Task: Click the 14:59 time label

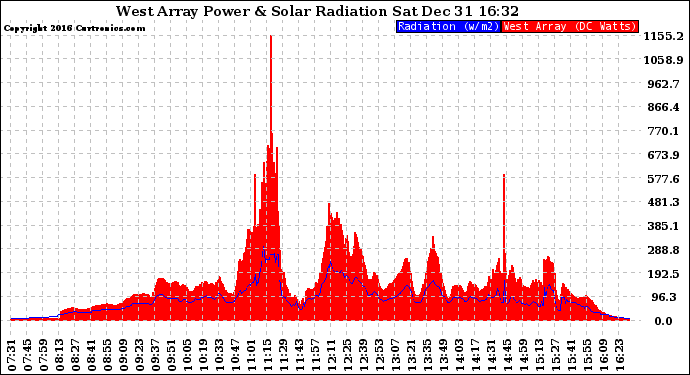Action: pyautogui.click(x=524, y=355)
